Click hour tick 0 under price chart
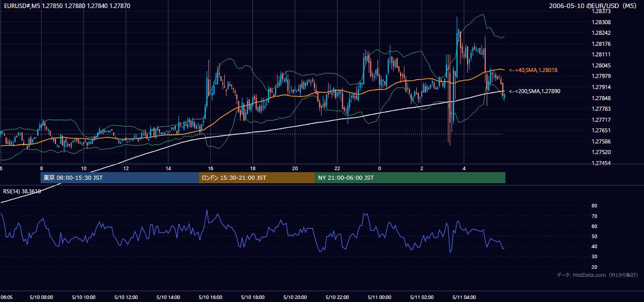This screenshot has width=644, height=302. pos(380,168)
